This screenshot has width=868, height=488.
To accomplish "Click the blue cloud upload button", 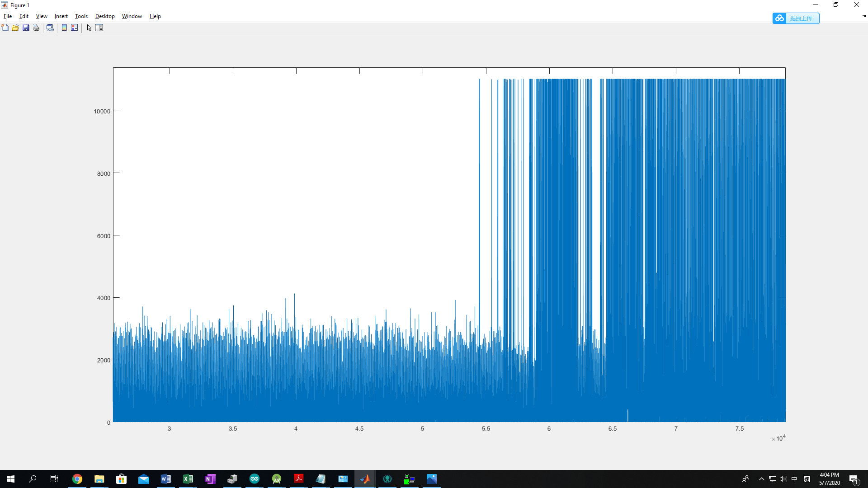I will click(x=796, y=18).
